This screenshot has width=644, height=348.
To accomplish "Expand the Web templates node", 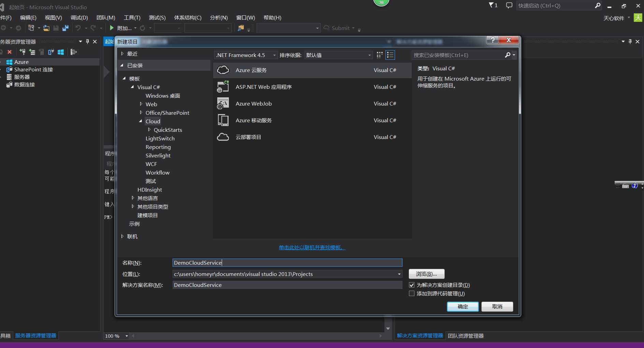I will point(141,104).
